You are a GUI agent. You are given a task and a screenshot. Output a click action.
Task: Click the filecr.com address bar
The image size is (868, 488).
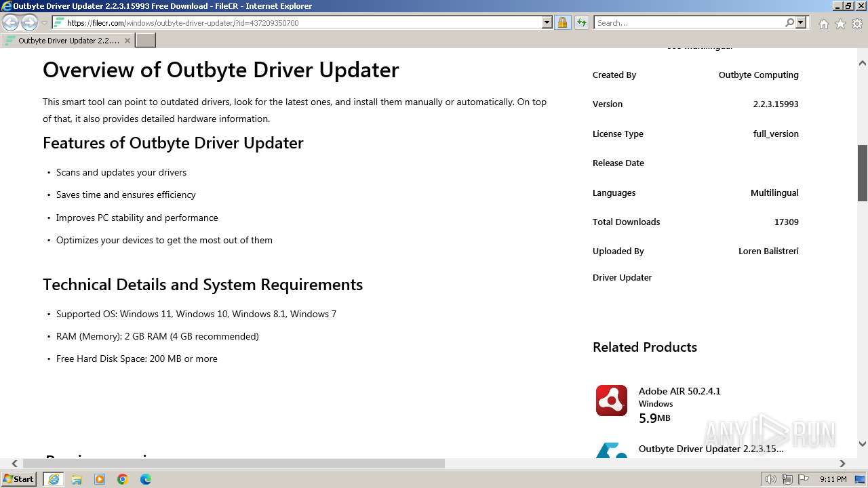[297, 22]
